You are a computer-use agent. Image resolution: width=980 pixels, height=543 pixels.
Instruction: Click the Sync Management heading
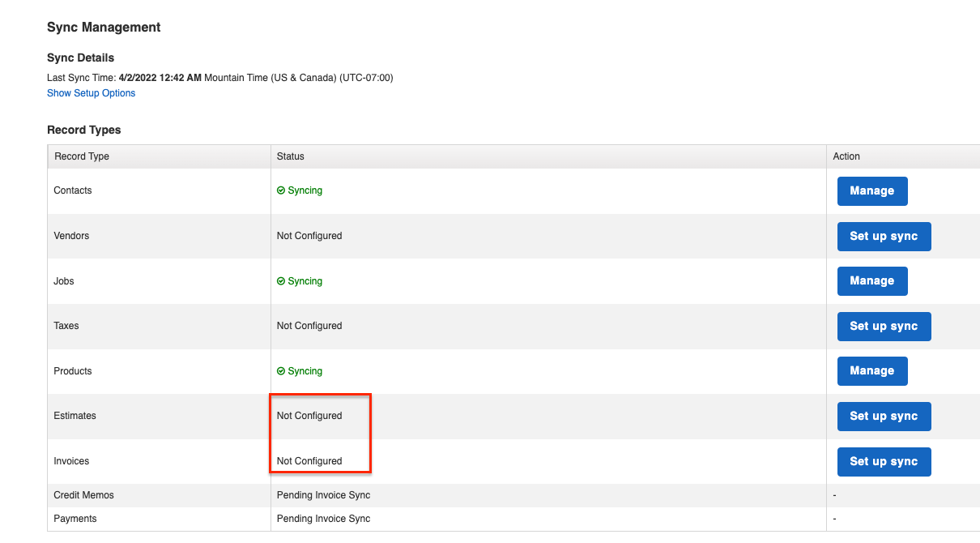pos(104,27)
